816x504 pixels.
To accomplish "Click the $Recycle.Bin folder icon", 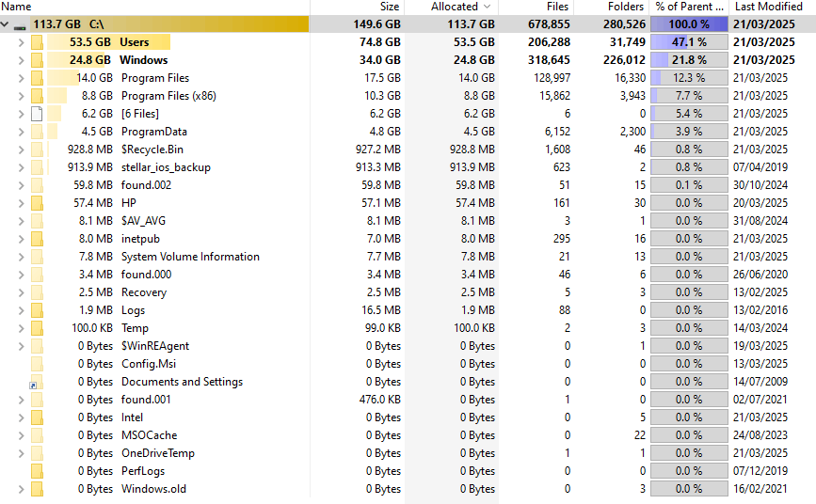I will [37, 150].
